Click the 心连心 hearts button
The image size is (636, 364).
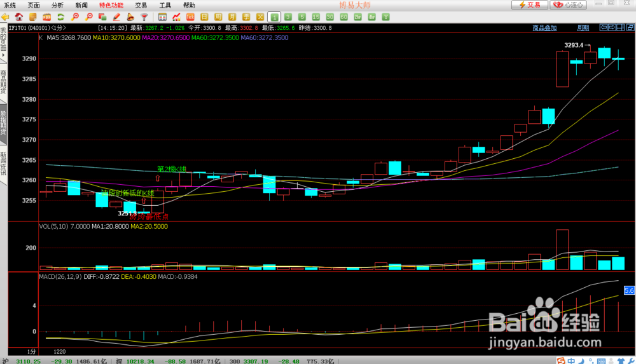tap(568, 5)
